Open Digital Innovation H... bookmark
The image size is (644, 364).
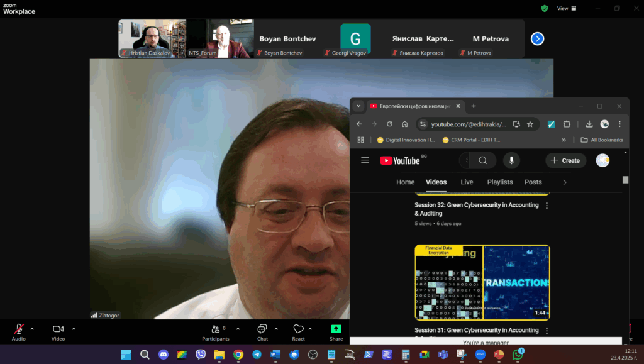coord(406,140)
